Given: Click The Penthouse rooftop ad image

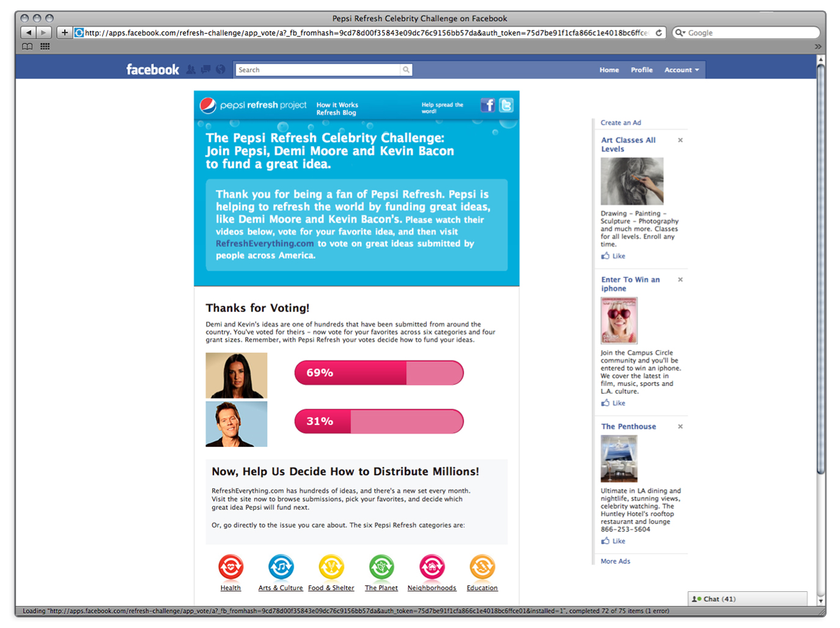Looking at the screenshot, I should coord(619,459).
